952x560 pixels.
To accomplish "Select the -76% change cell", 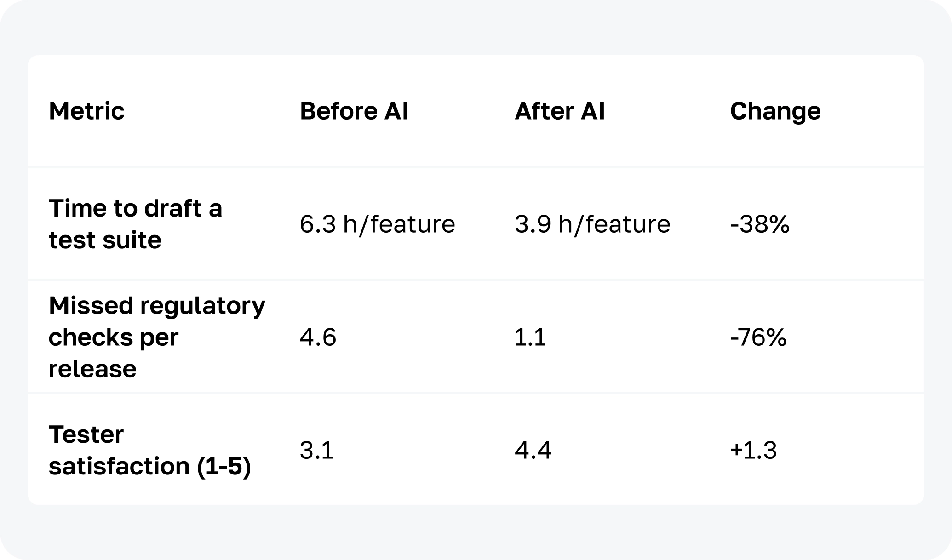I will 758,337.
